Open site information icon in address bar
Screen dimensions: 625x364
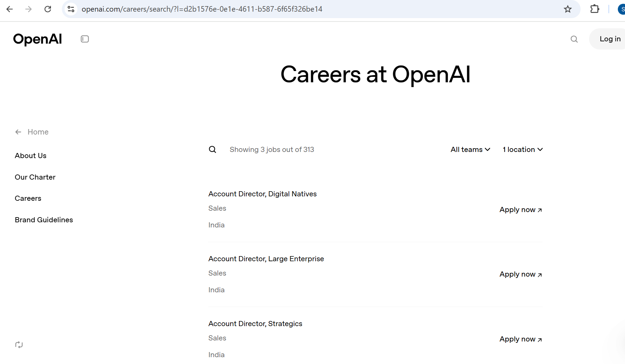tap(71, 9)
